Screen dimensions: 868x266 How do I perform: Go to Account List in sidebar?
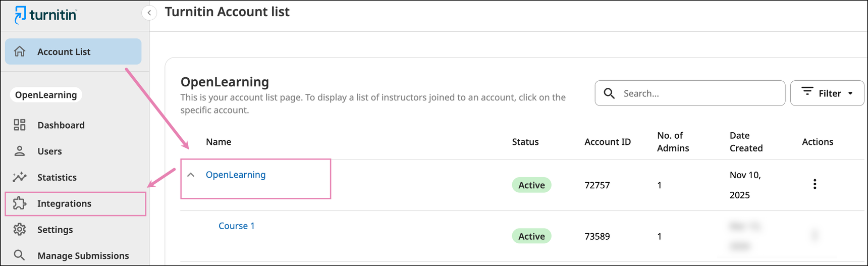pyautogui.click(x=64, y=51)
